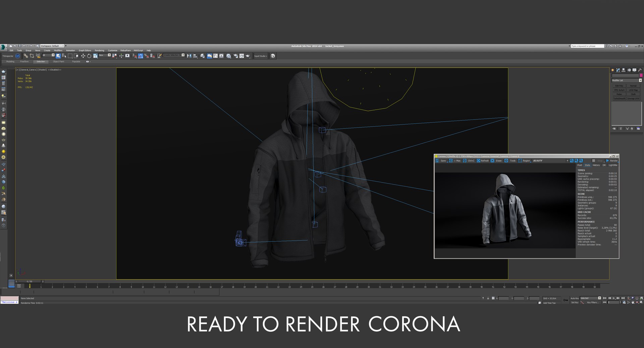The width and height of the screenshot is (644, 348).
Task: Toggle the Selection Lock padlock icon
Action: [x=488, y=298]
